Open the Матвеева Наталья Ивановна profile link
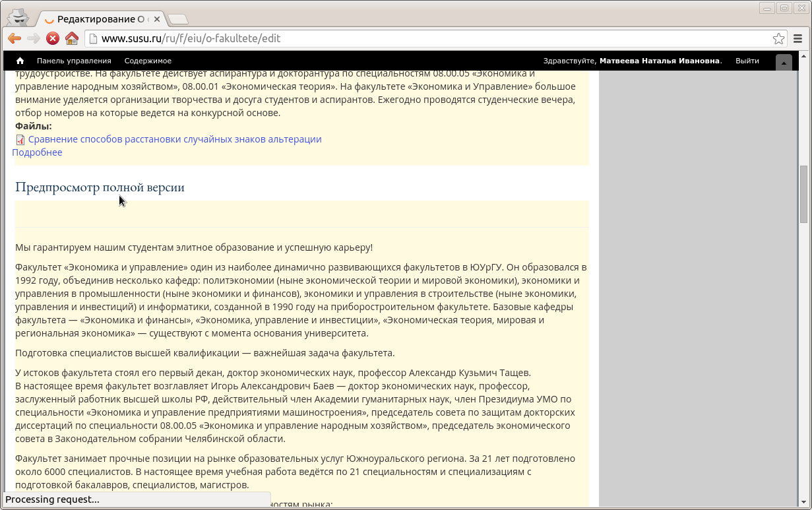The width and height of the screenshot is (812, 510). point(659,61)
